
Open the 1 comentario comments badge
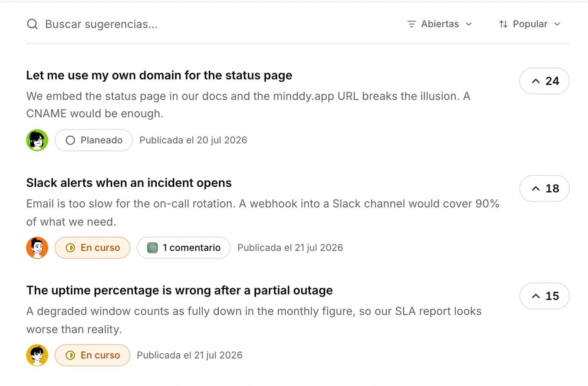click(184, 248)
